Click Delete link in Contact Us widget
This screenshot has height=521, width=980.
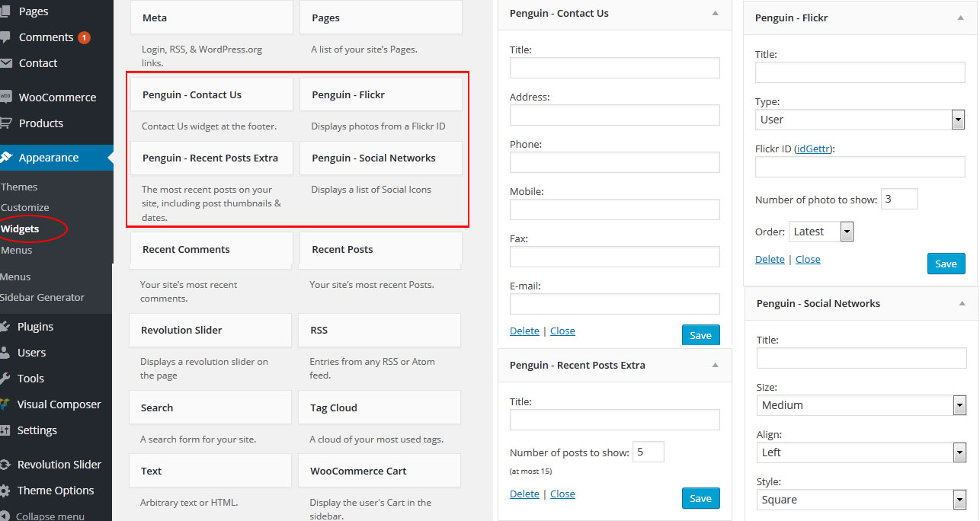(x=524, y=331)
